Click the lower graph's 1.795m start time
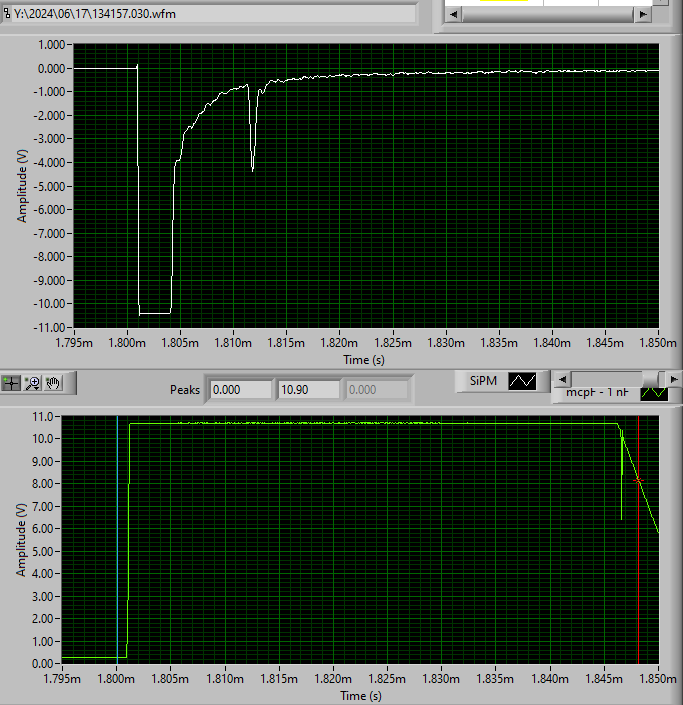The width and height of the screenshot is (683, 705). click(62, 679)
